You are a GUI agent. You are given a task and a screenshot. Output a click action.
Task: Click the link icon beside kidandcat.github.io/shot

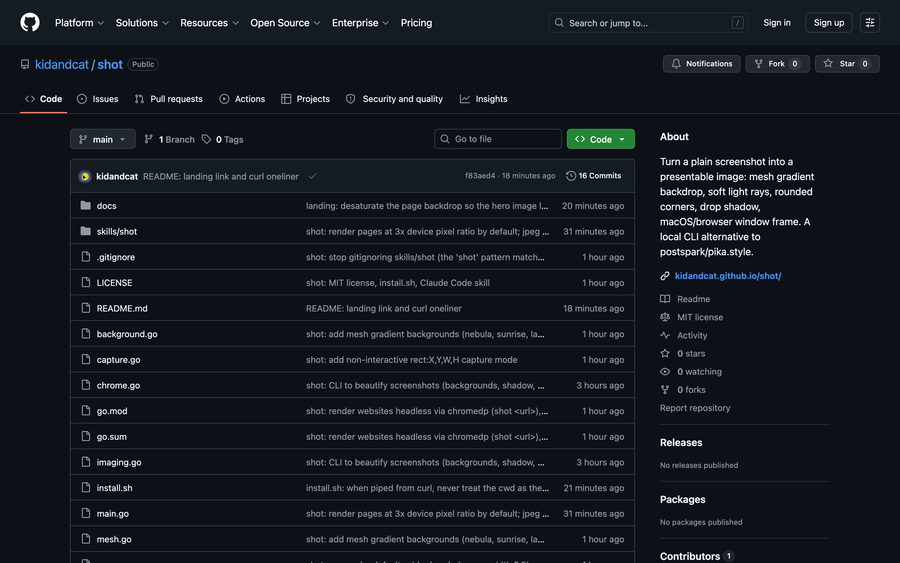(x=665, y=276)
